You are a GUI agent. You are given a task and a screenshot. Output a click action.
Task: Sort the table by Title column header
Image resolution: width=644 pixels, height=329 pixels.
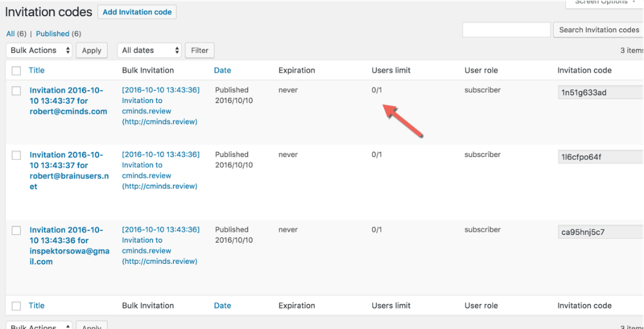(37, 70)
